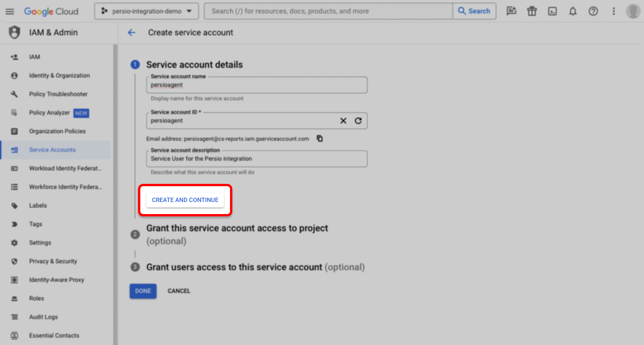Activate Cloud Shell terminal icon
This screenshot has width=644, height=345.
pyautogui.click(x=552, y=12)
